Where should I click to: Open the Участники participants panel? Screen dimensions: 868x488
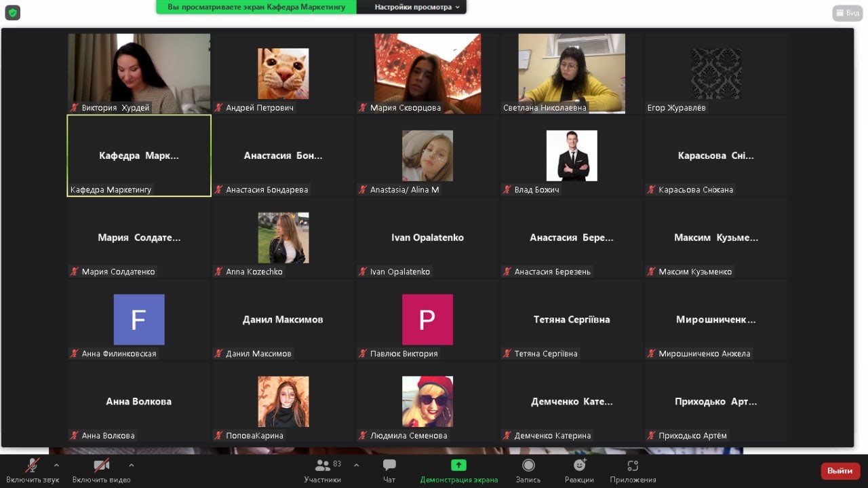tap(323, 471)
